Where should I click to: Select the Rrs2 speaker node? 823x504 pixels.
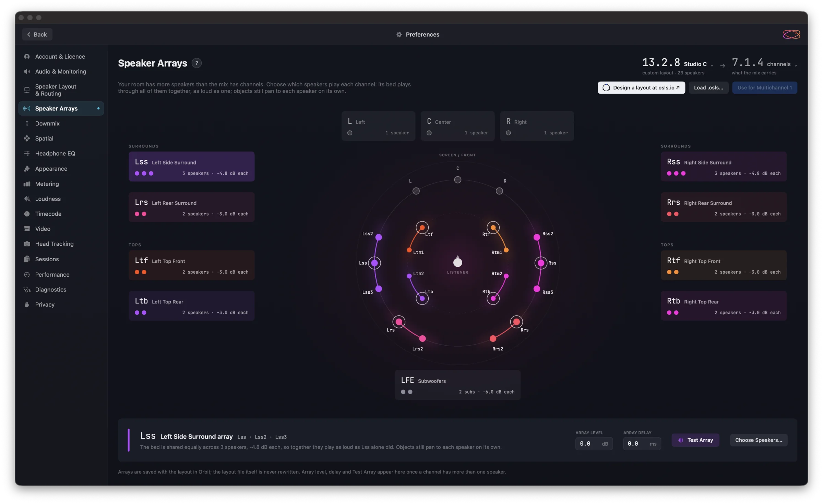coord(493,339)
